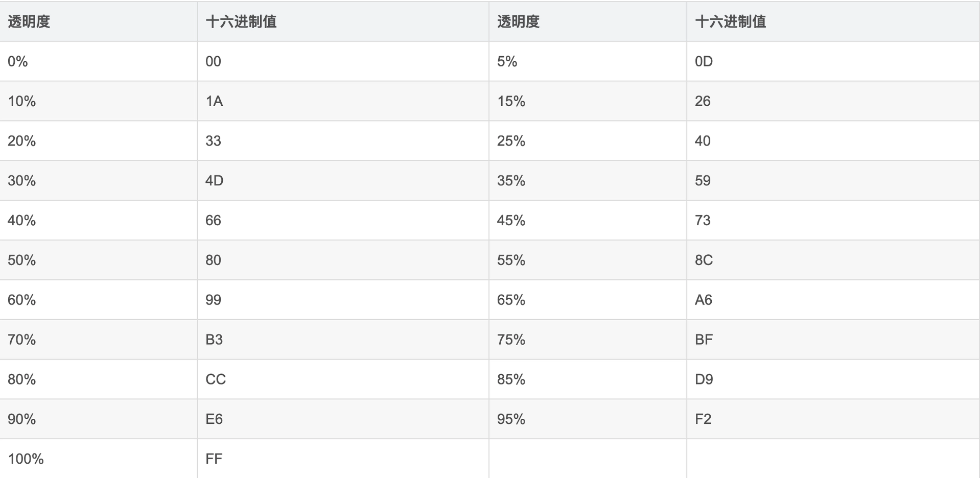
Task: Select the 100% transparency cell
Action: (x=26, y=459)
